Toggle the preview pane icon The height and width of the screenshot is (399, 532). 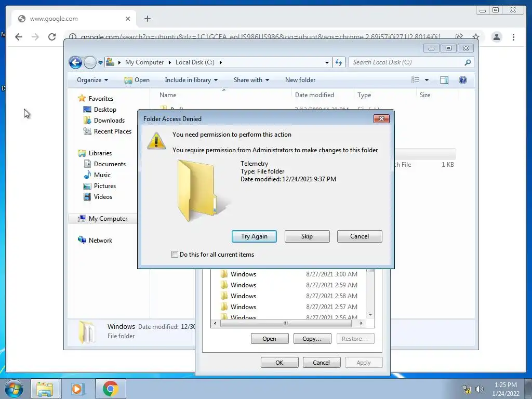(x=444, y=80)
